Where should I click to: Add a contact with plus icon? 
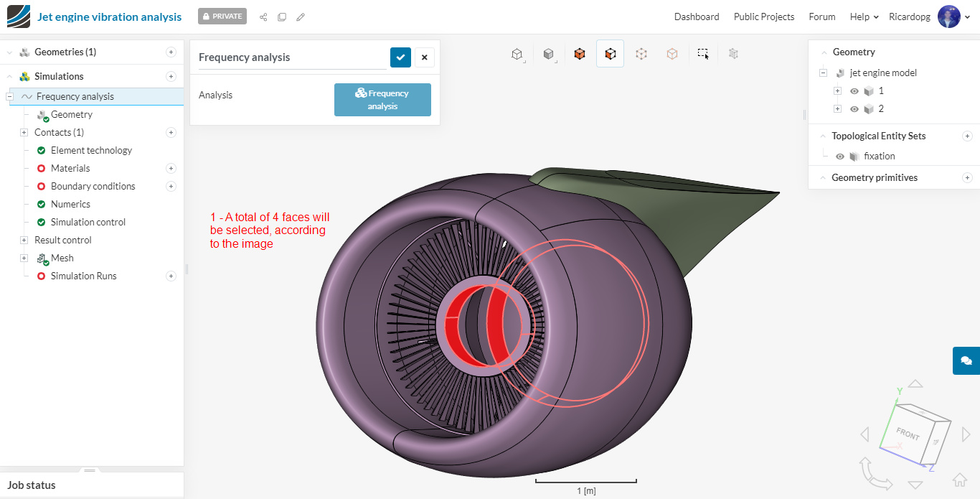171,132
